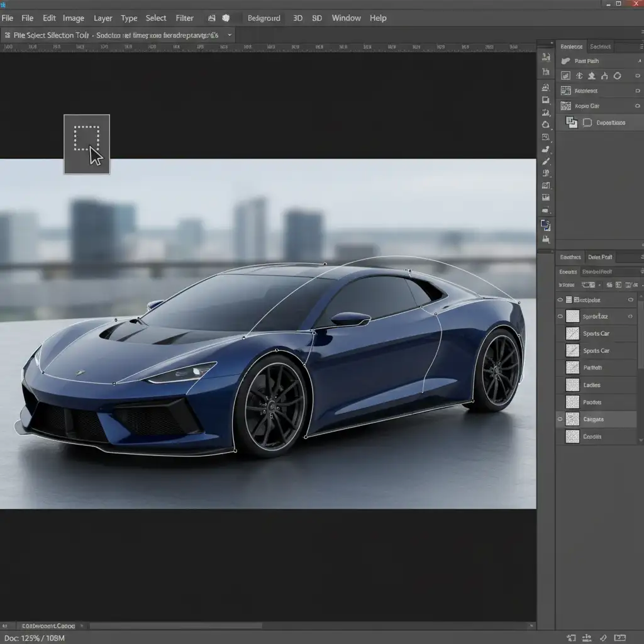The height and width of the screenshot is (644, 644).
Task: Click the overlapping squares icon beside Dapeattions
Action: pos(571,123)
